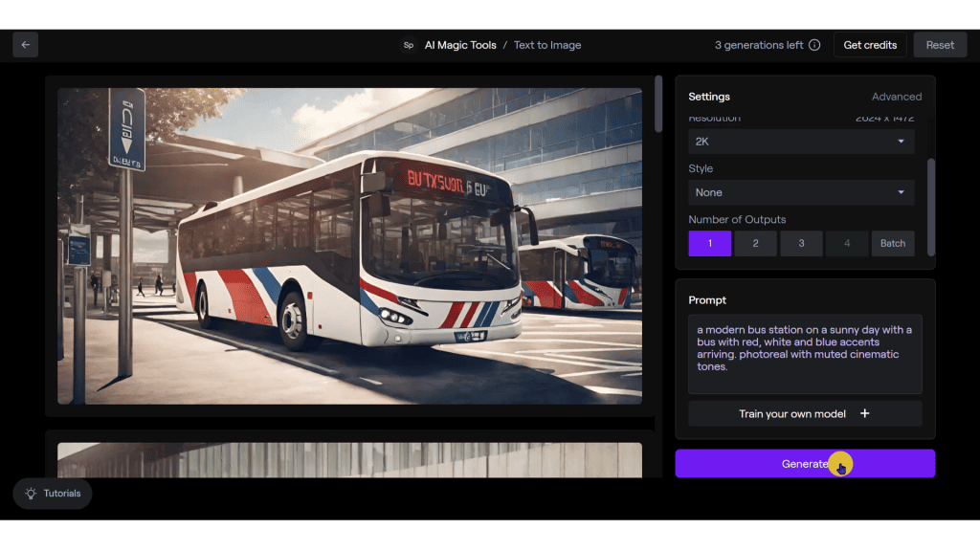Image resolution: width=980 pixels, height=551 pixels.
Task: Click the Get credits button
Action: [x=870, y=44]
